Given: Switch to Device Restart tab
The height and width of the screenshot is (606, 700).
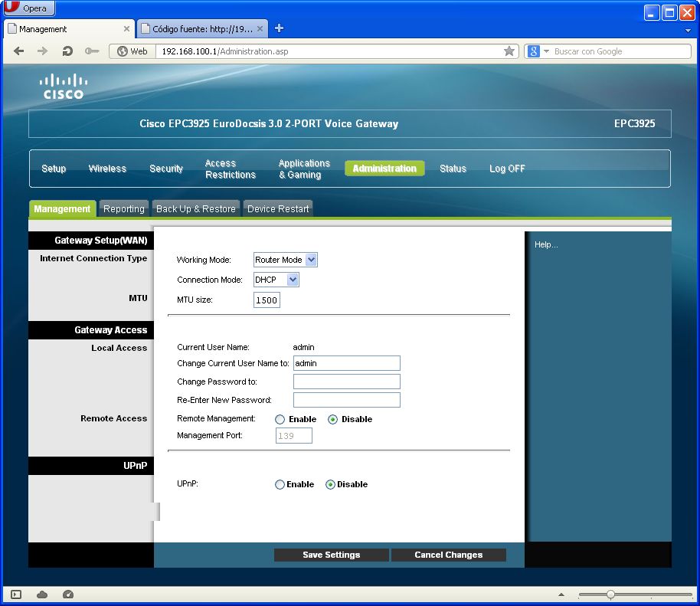Looking at the screenshot, I should (278, 208).
